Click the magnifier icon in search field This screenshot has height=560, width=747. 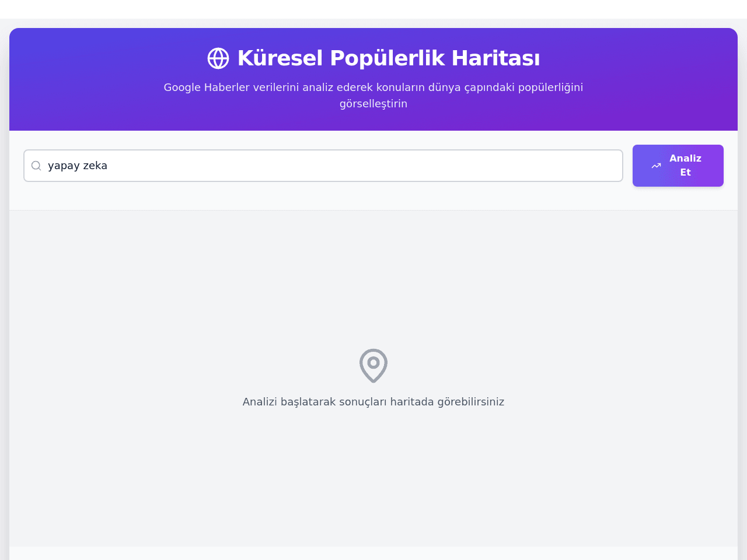(36, 166)
